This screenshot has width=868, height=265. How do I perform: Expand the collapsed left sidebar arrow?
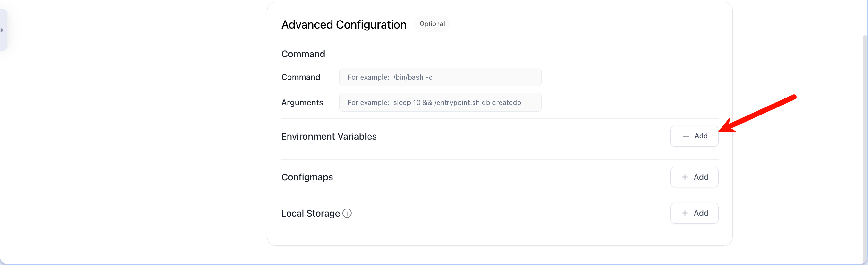click(2, 30)
